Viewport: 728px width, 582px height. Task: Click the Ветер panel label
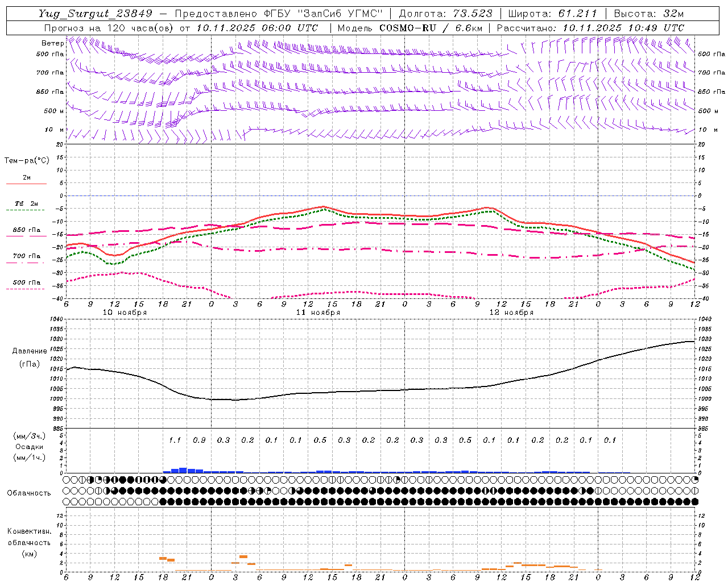pyautogui.click(x=52, y=43)
